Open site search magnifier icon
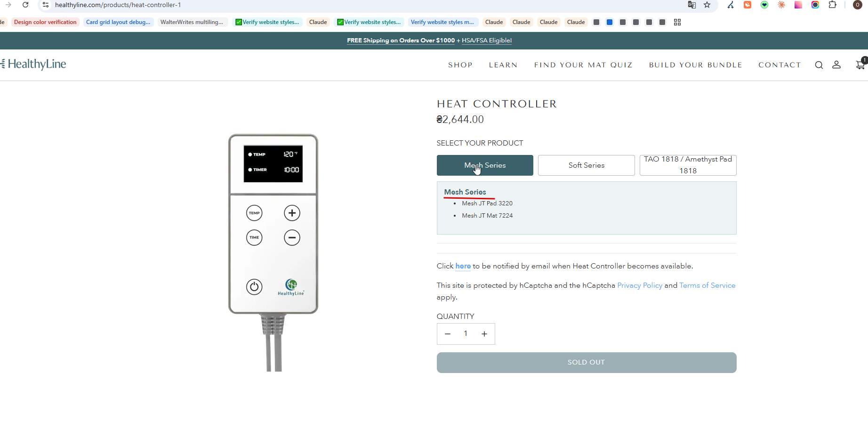This screenshot has height=422, width=868. coord(819,65)
